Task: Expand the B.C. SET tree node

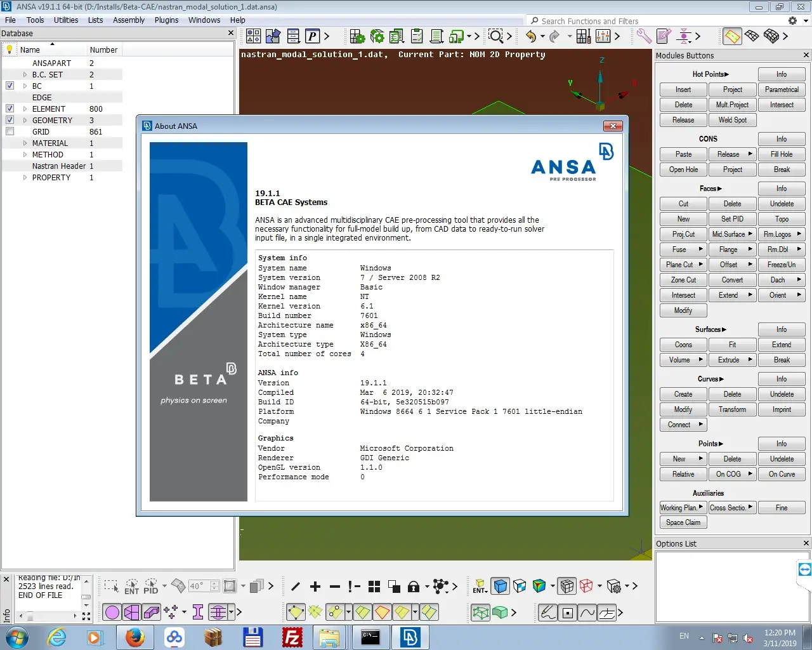Action: [x=25, y=74]
